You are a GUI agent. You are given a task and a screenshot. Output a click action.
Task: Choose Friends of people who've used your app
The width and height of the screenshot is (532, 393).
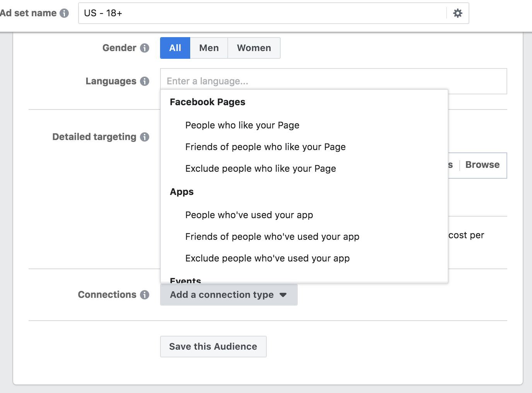(304, 237)
